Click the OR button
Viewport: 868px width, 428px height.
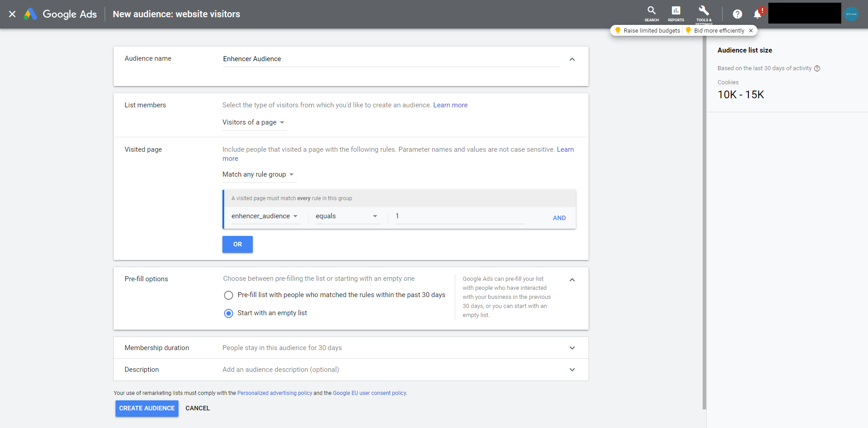237,244
